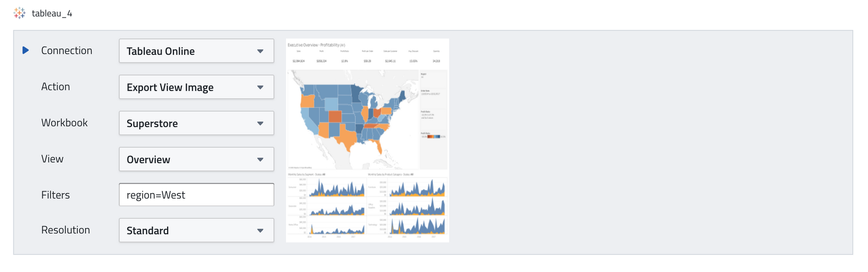Click the Connection label

(x=67, y=50)
